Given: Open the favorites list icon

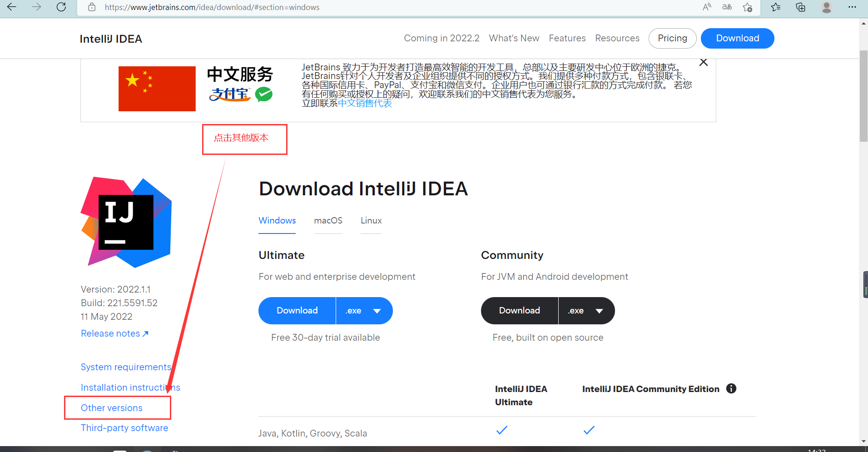Looking at the screenshot, I should (x=776, y=7).
